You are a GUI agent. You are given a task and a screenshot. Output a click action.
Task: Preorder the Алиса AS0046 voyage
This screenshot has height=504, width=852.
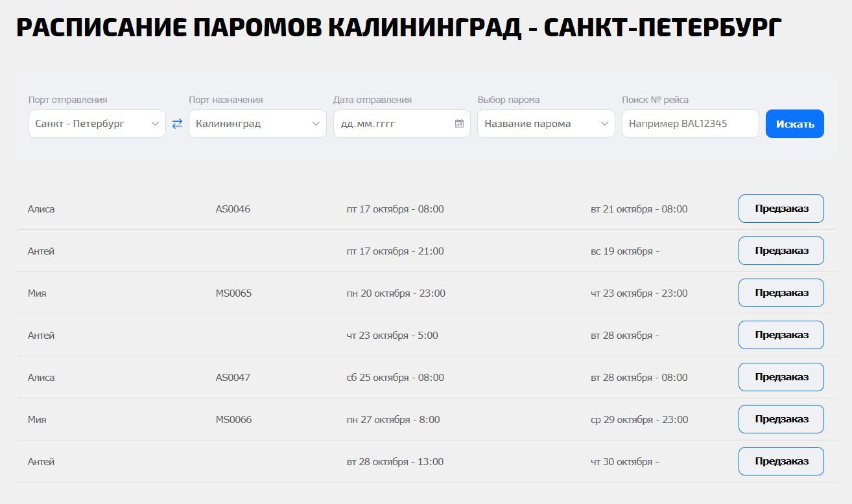(x=781, y=209)
